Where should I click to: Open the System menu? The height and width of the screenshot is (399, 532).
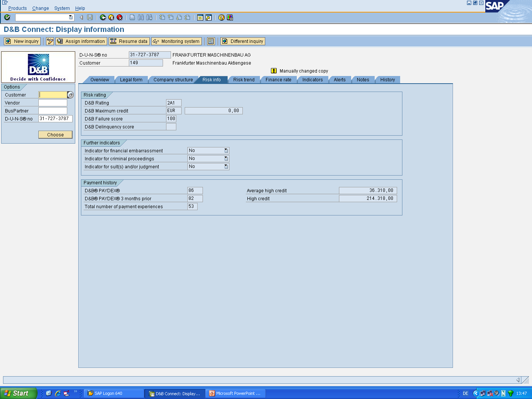62,8
